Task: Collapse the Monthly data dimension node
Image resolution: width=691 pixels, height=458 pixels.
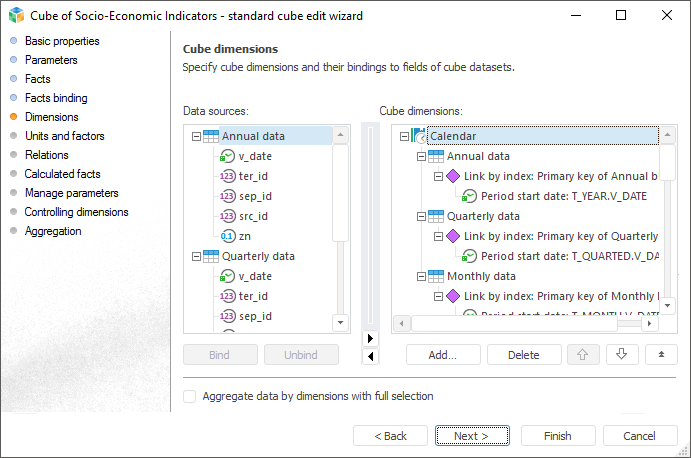Action: tap(421, 276)
